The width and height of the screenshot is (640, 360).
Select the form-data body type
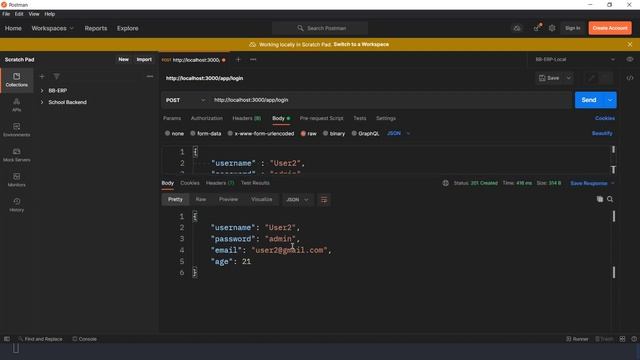coord(206,133)
